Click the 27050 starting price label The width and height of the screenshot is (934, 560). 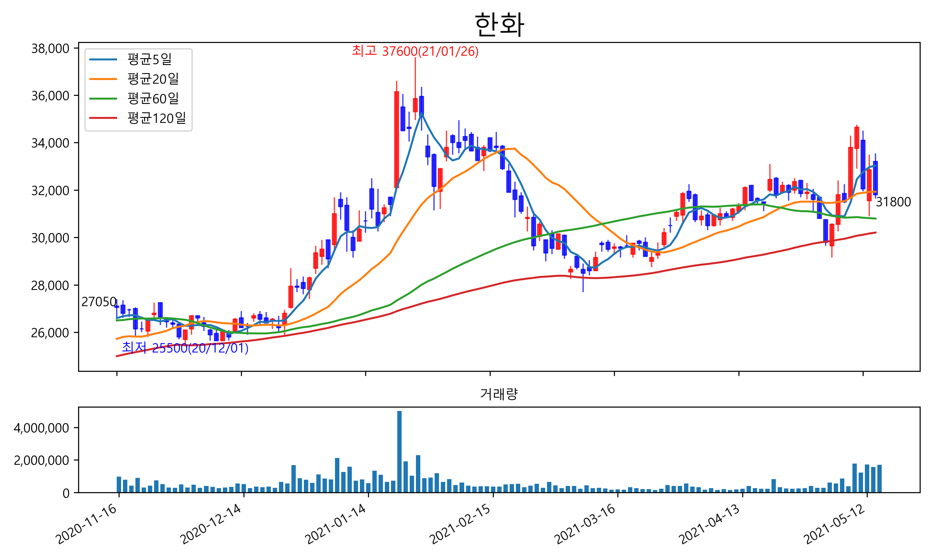pos(99,302)
